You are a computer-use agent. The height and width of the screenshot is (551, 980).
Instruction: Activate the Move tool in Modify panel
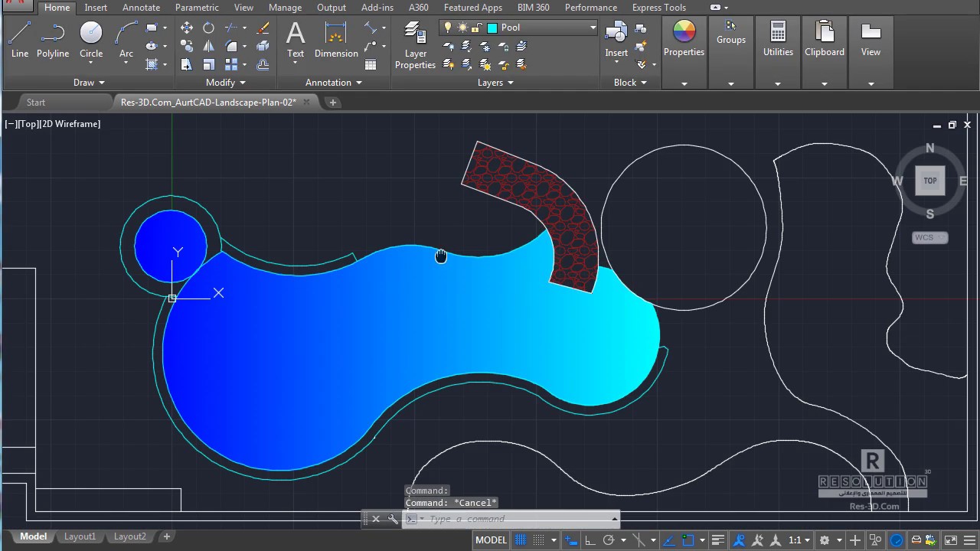[x=187, y=28]
